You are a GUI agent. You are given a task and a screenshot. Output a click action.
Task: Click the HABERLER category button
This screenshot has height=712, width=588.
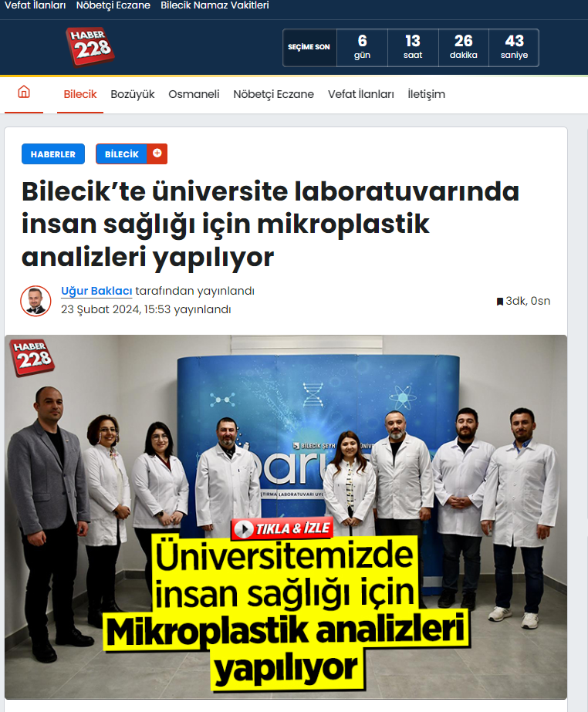coord(53,154)
